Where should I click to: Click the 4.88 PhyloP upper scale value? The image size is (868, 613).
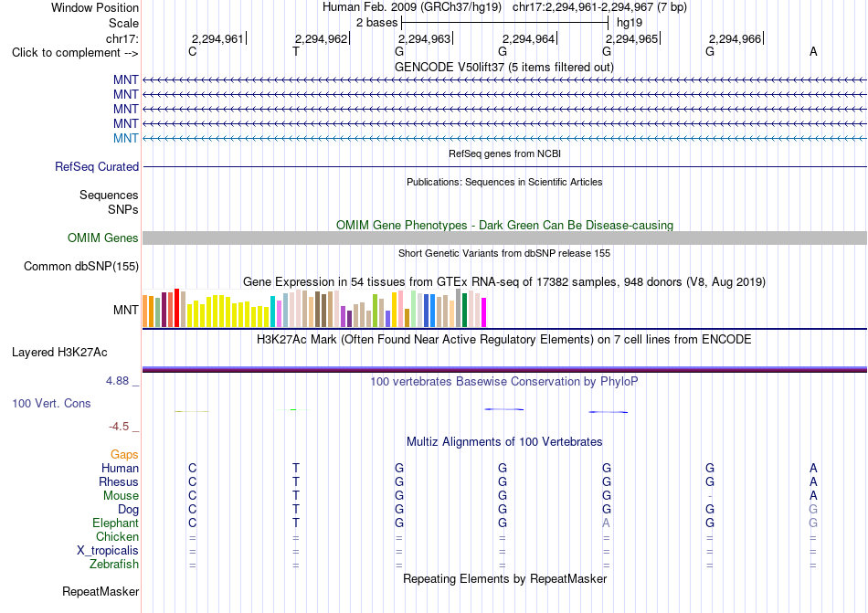117,381
